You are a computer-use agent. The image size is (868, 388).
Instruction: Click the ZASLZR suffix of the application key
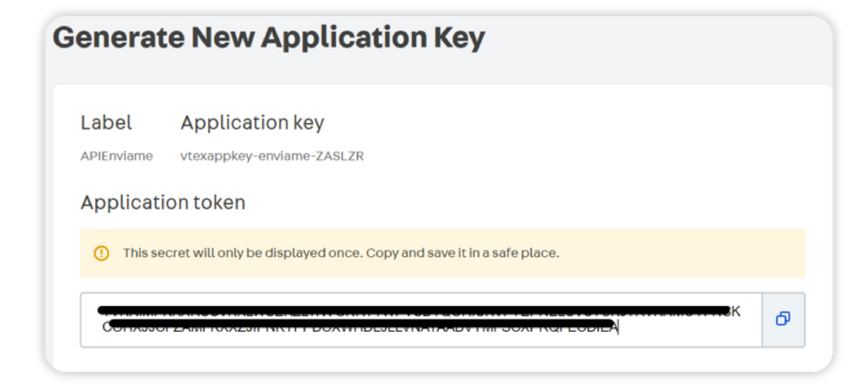pos(341,156)
